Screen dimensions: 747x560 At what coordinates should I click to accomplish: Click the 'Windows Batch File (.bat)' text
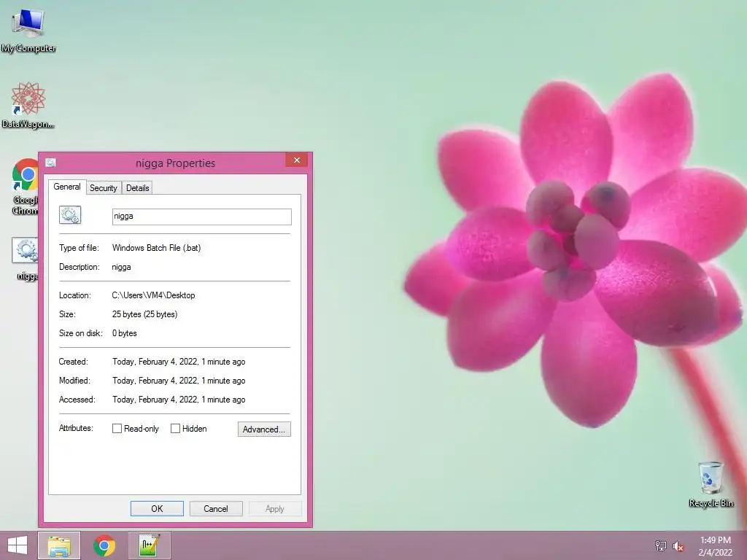156,248
